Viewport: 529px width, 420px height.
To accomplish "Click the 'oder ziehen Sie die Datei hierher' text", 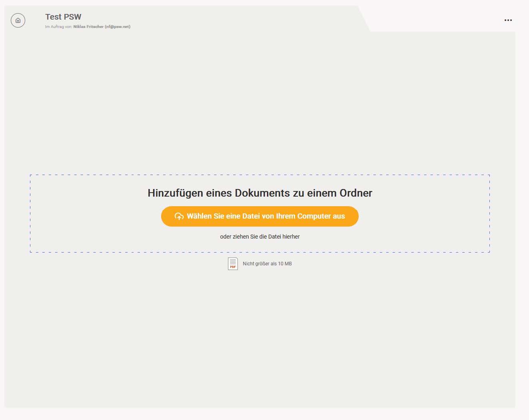I will click(260, 237).
